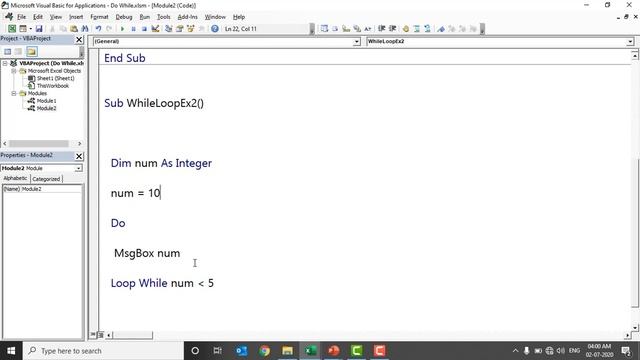
Task: Click Uncomment Block toolbar icon
Action: pyautogui.click(x=427, y=29)
